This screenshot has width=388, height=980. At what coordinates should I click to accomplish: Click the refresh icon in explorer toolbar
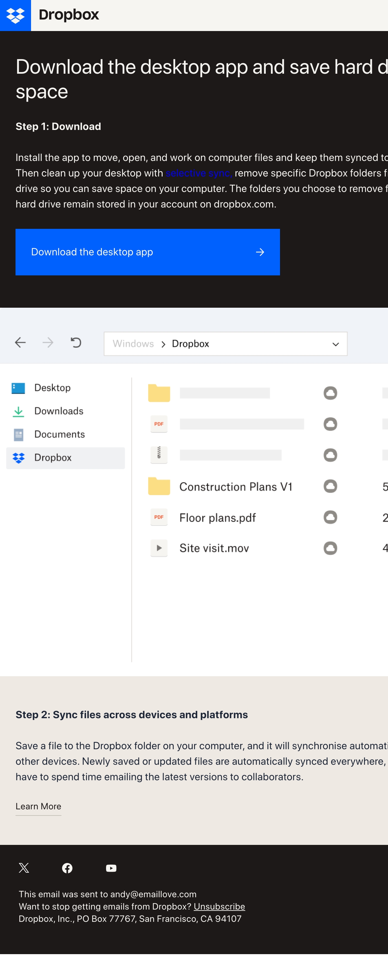pos(76,343)
